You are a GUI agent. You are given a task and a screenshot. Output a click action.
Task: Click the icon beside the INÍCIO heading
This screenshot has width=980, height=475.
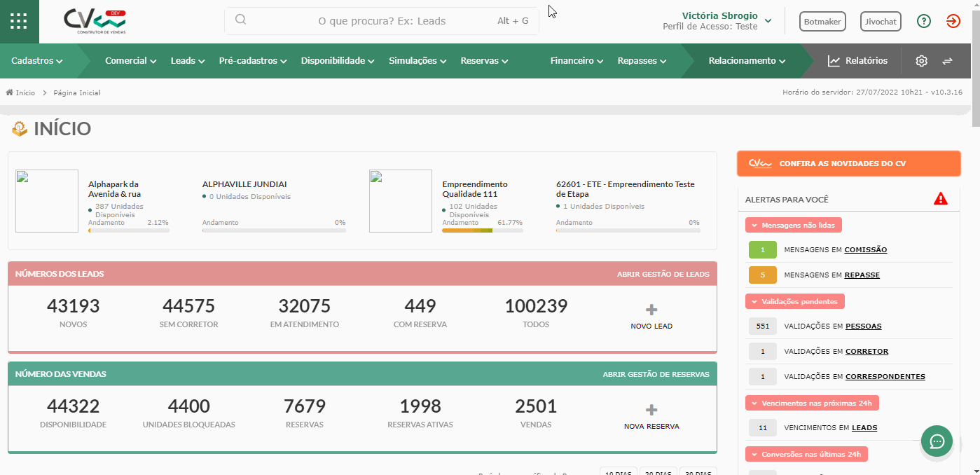point(20,129)
